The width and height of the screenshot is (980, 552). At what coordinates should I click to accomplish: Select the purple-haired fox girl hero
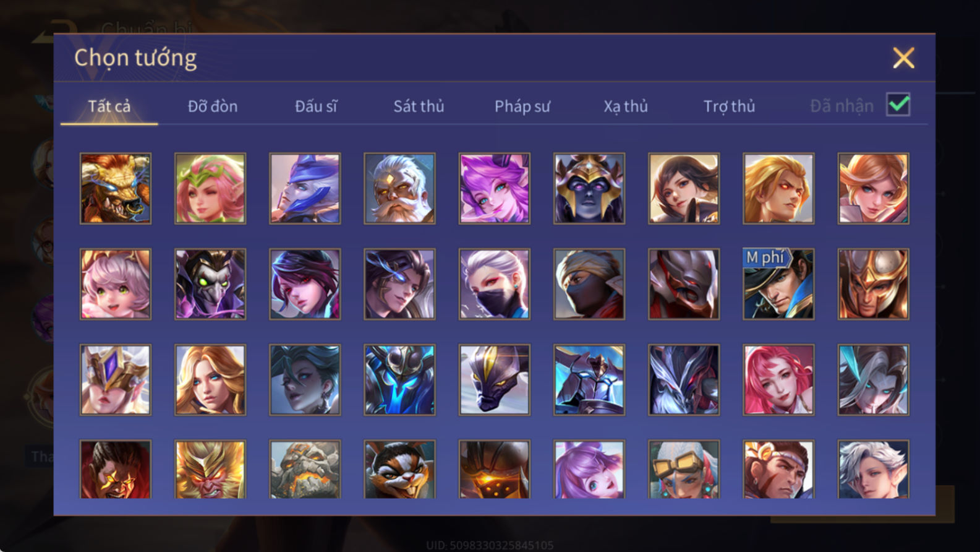click(x=494, y=189)
